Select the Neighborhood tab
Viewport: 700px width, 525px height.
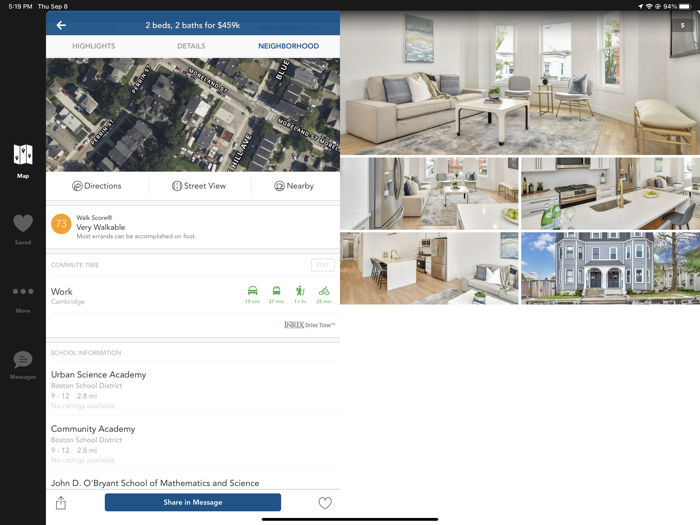pyautogui.click(x=288, y=46)
